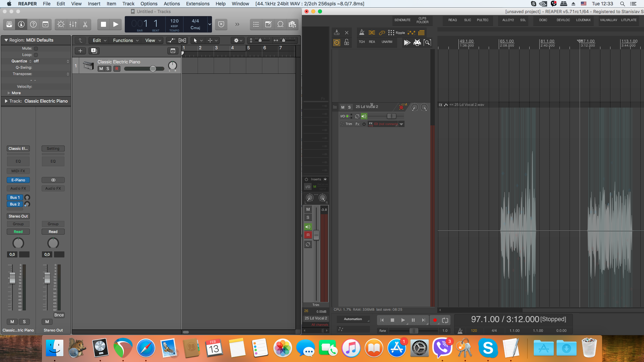Open Safari from the dock
Image resolution: width=644 pixels, height=362 pixels.
146,348
